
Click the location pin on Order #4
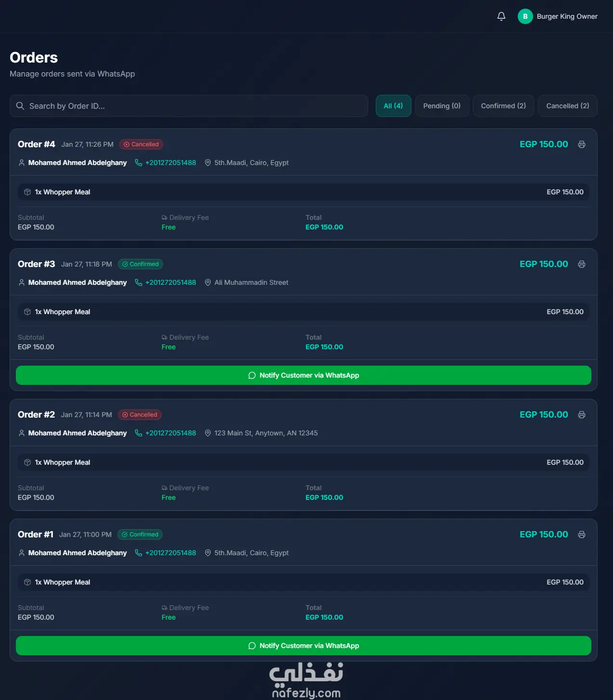(208, 163)
